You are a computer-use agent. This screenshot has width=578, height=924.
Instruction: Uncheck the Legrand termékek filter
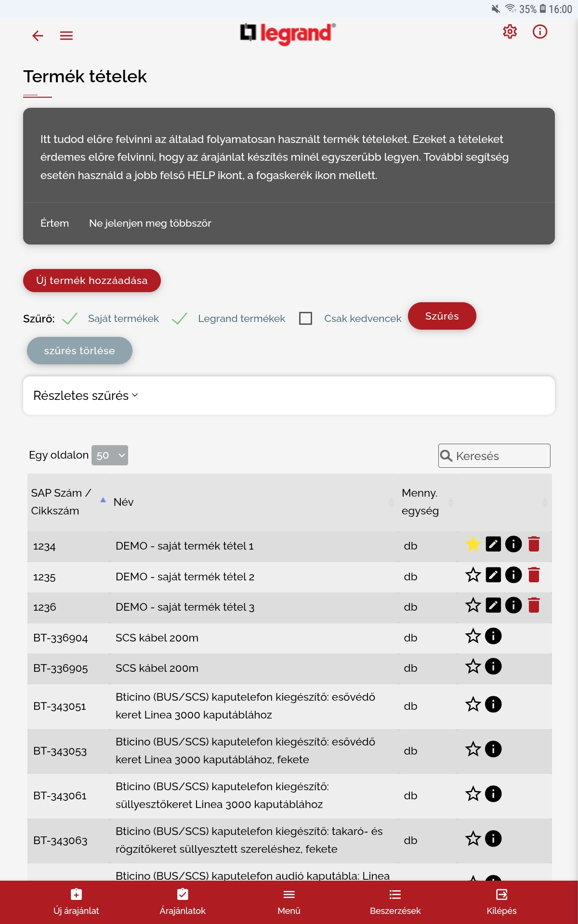[x=180, y=319]
